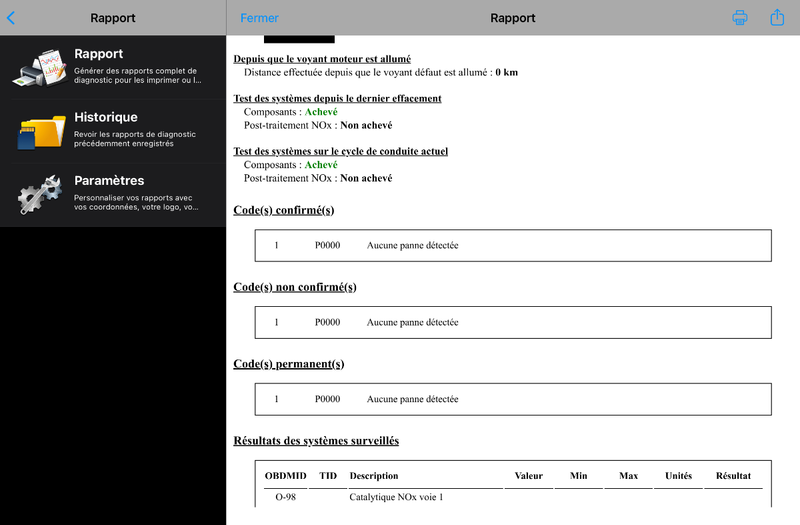Select the Rapport printer icon
The height and width of the screenshot is (525, 800).
point(40,67)
